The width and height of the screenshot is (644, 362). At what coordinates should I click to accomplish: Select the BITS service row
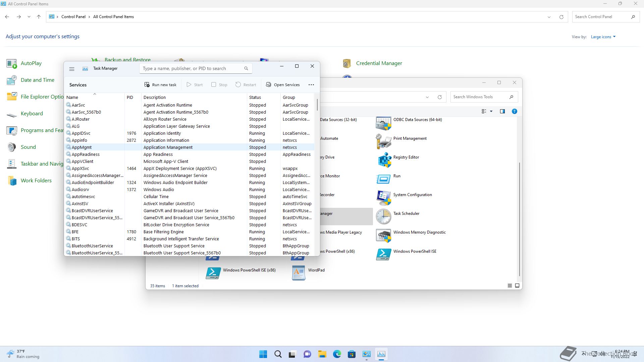point(189,239)
